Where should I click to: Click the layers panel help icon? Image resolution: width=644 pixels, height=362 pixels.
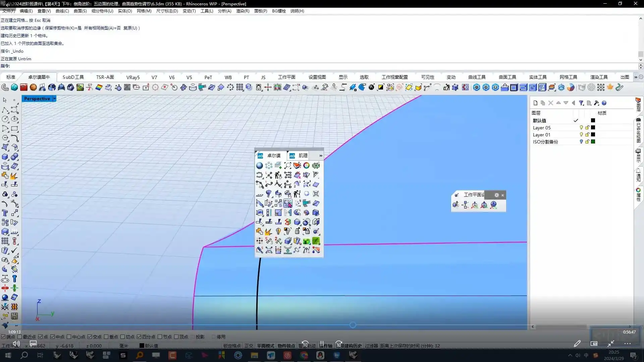[x=604, y=103]
